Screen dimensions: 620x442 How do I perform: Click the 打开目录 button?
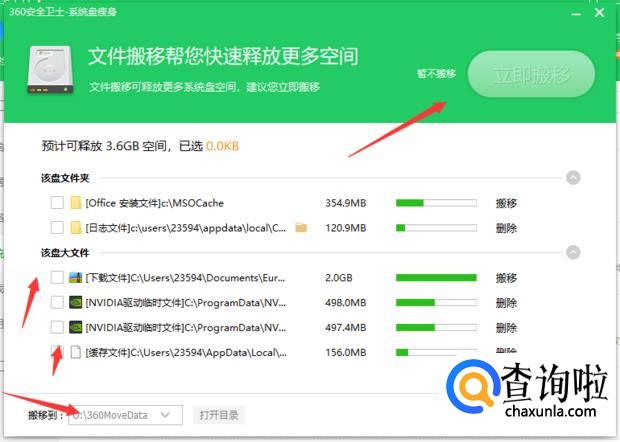219,415
